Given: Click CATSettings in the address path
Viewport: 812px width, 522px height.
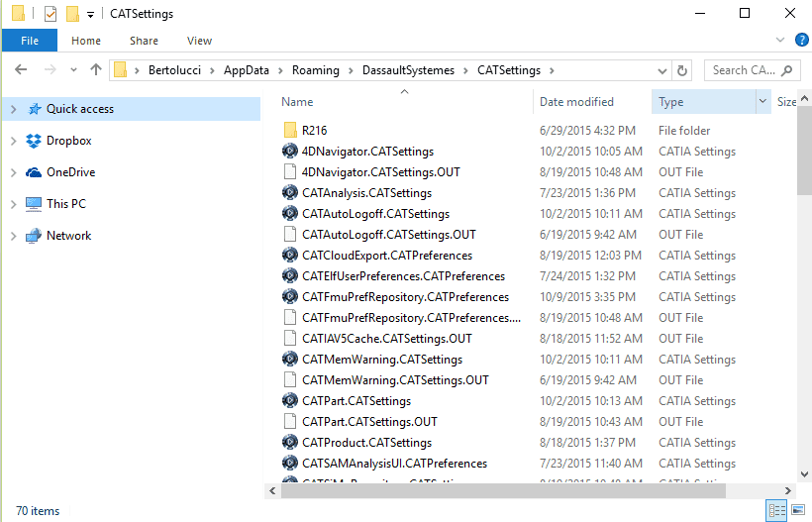Looking at the screenshot, I should point(509,70).
